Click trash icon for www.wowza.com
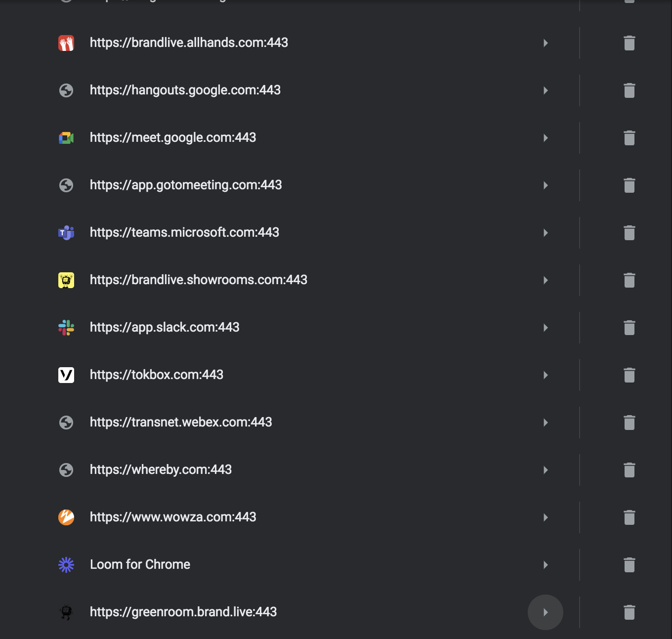The image size is (672, 639). [x=629, y=517]
